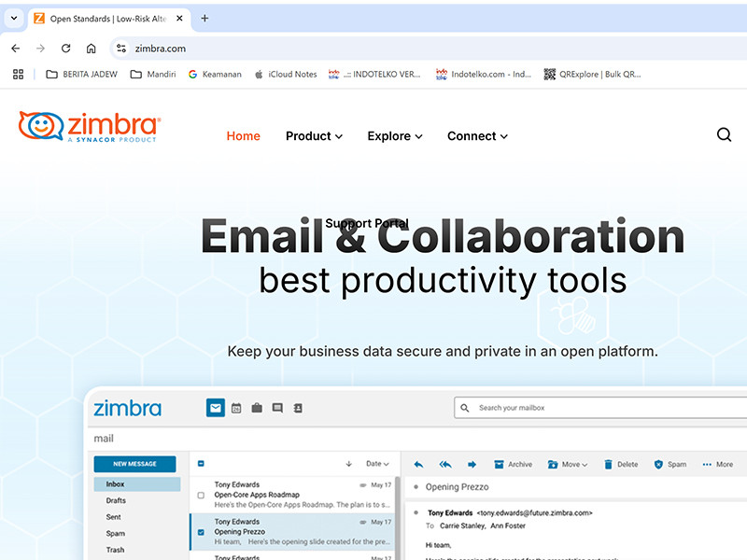Open the Product dropdown menu

point(314,135)
